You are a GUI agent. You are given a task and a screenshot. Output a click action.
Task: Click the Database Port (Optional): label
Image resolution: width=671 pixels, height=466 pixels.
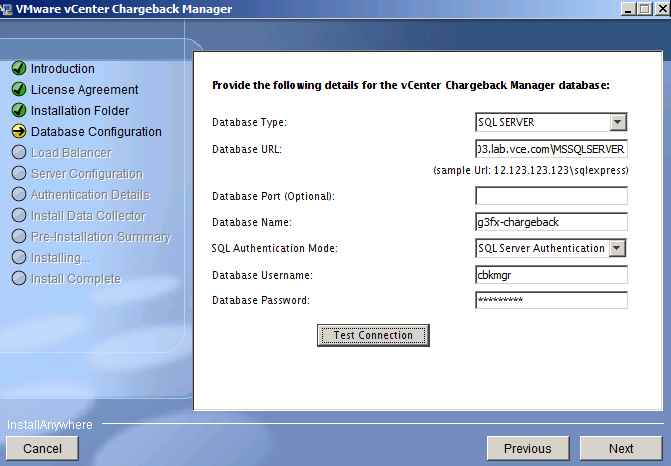pos(273,196)
